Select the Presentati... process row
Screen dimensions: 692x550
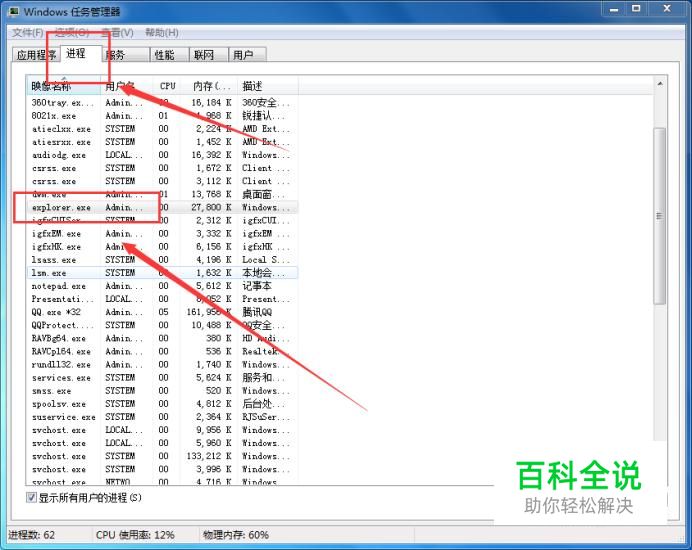[162, 299]
